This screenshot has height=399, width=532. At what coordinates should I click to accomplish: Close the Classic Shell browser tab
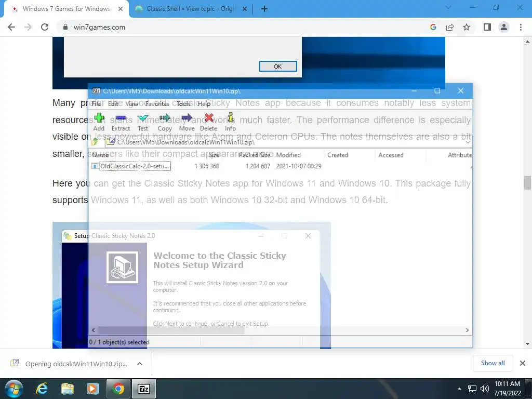point(245,9)
